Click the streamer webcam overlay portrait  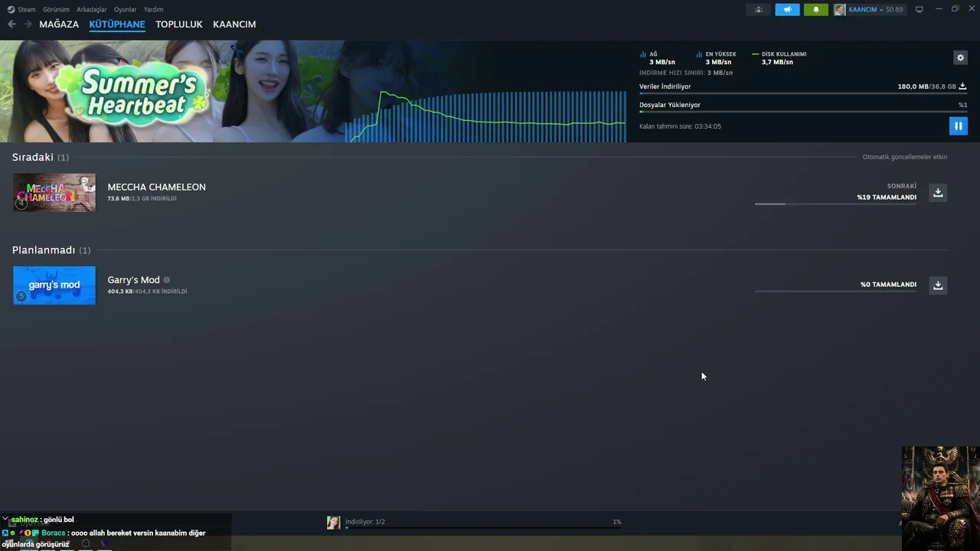[940, 498]
